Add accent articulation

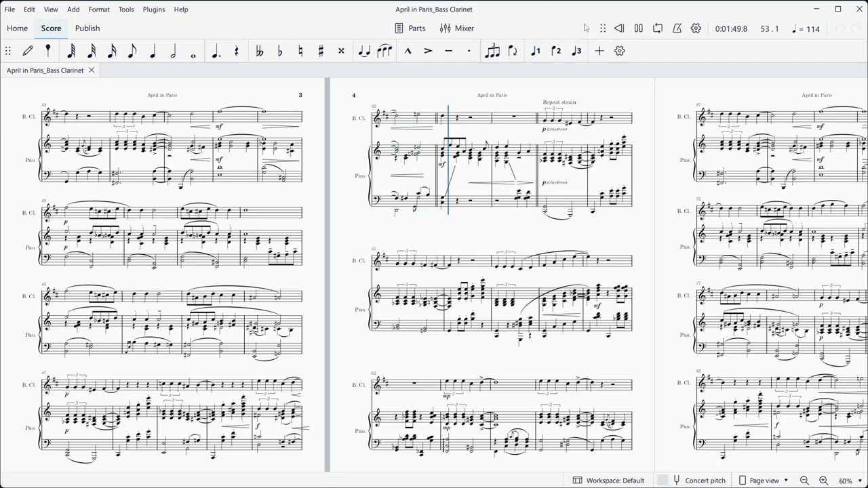coord(428,51)
